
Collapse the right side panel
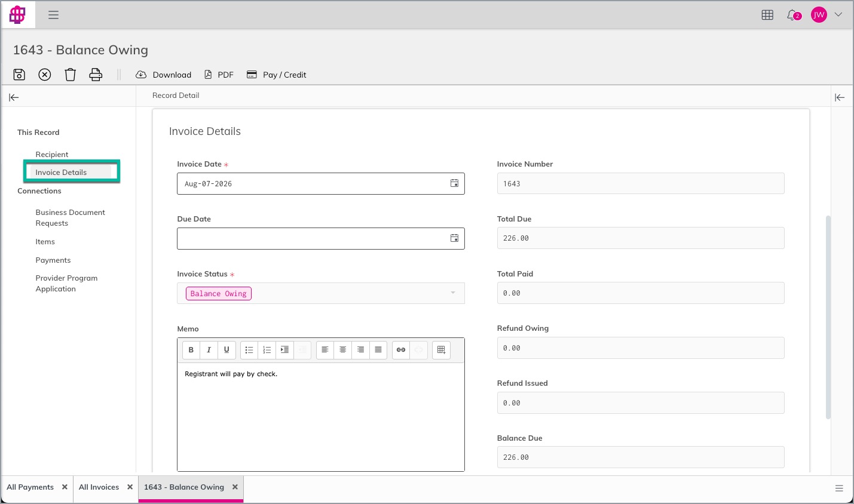(840, 97)
